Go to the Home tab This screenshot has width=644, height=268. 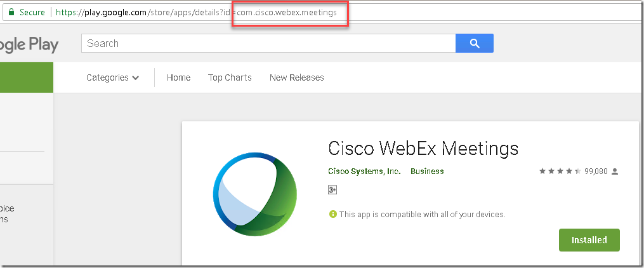click(x=178, y=77)
